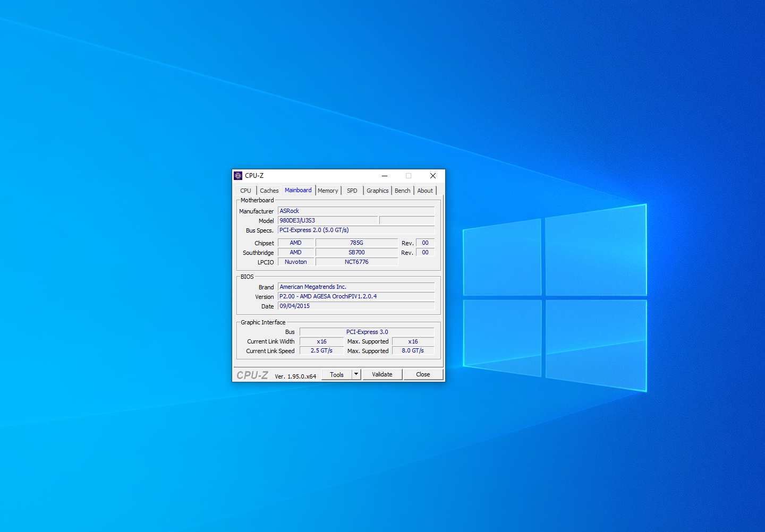Click the CPU-Z title bar app icon
This screenshot has width=765, height=532.
238,176
